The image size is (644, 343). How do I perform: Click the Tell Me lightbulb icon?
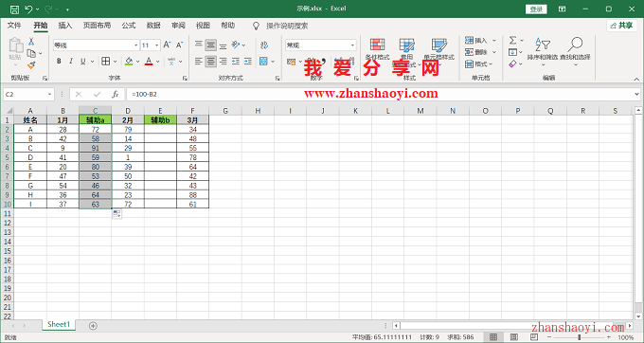pos(256,26)
